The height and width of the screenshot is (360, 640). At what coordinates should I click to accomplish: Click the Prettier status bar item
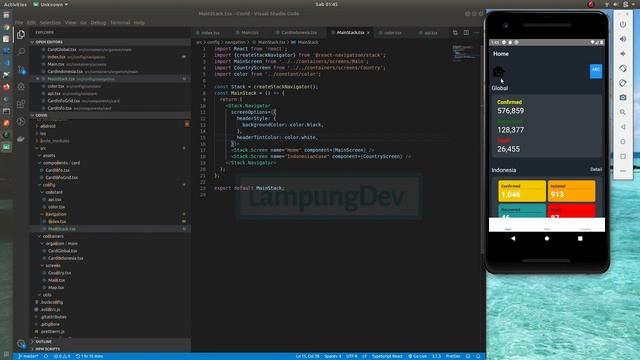[453, 356]
